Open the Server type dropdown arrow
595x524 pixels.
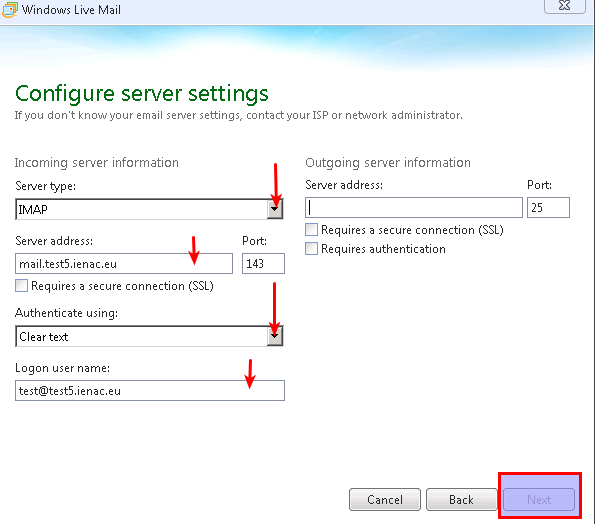(x=275, y=209)
